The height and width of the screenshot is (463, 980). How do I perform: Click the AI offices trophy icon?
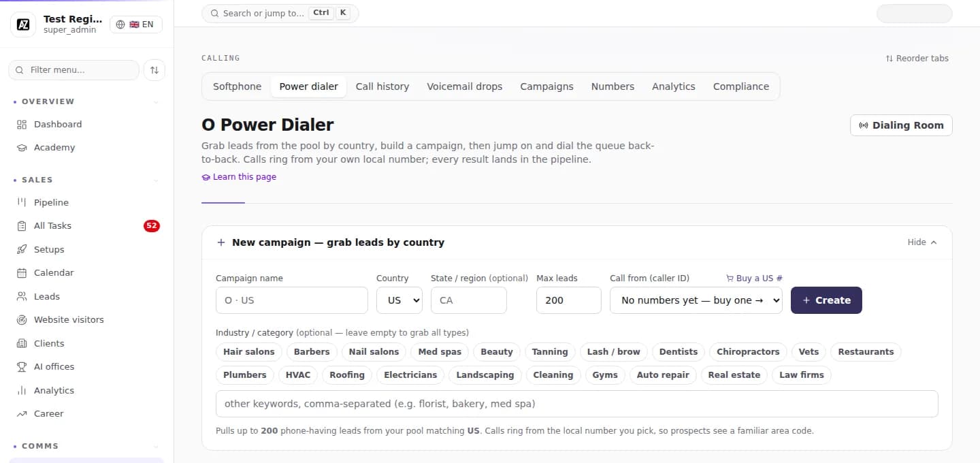pos(22,367)
